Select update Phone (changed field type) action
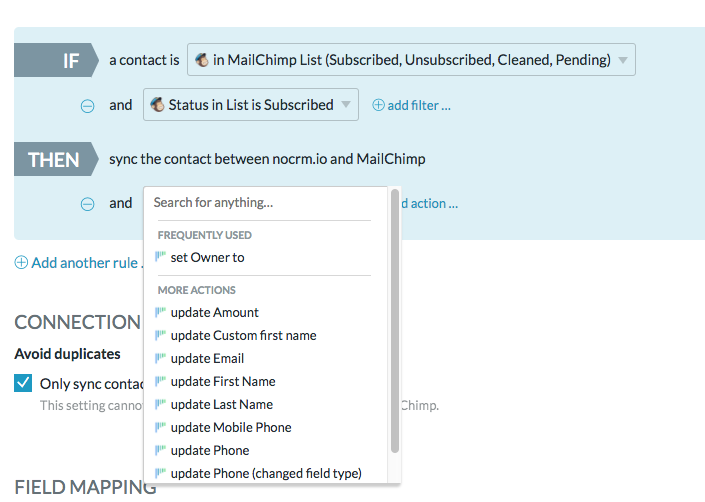 pyautogui.click(x=266, y=473)
